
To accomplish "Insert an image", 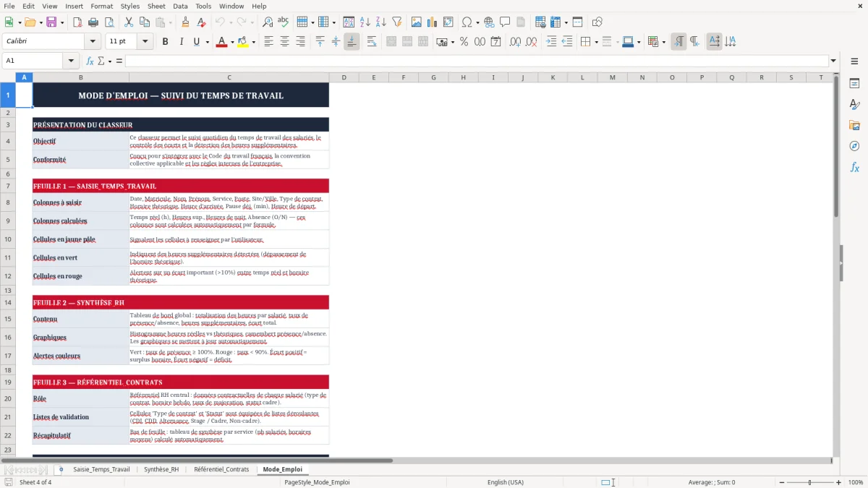I will coord(417,22).
